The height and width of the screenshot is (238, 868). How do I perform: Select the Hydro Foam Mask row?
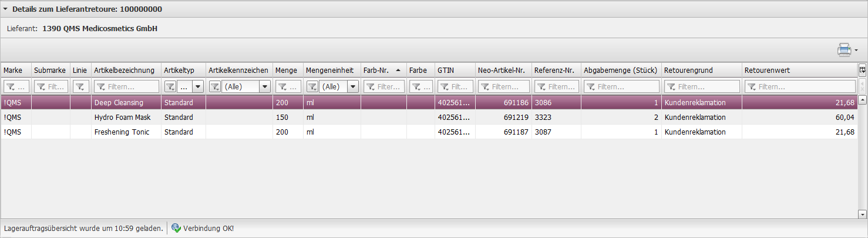click(x=429, y=117)
